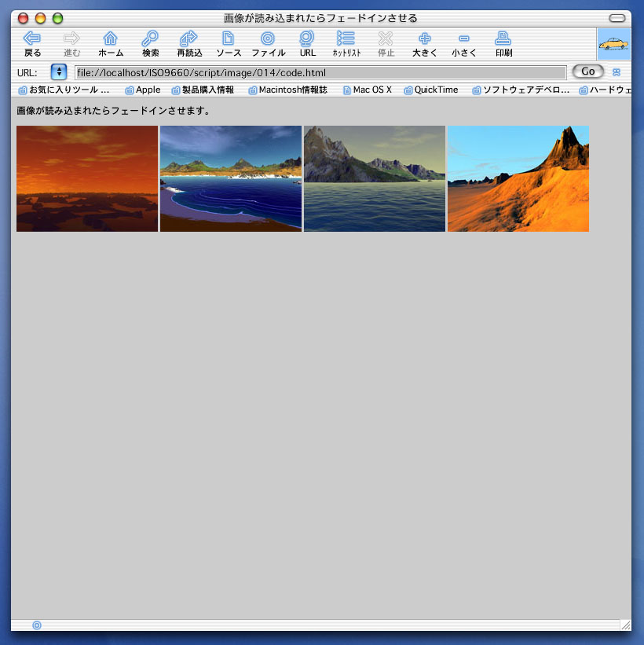Image resolution: width=644 pixels, height=645 pixels.
Task: Click the blue beach bay image
Action: (231, 178)
